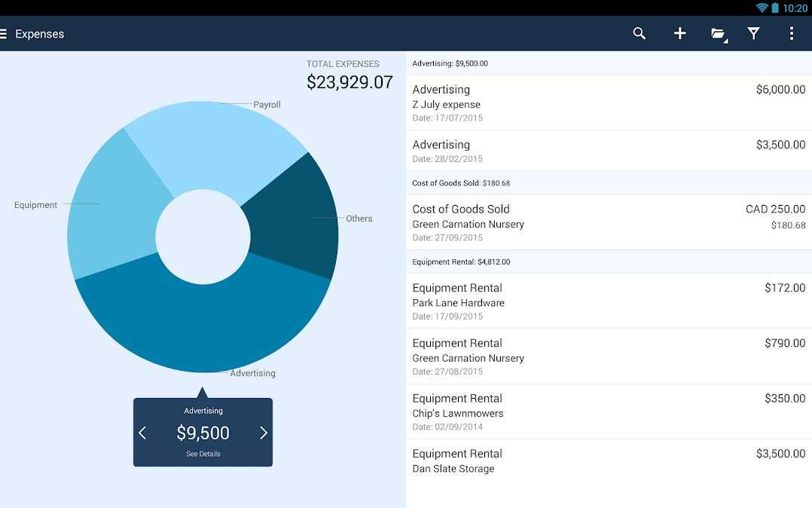812x508 pixels.
Task: Select the Equipment slice of the pie chart
Action: pos(102,219)
